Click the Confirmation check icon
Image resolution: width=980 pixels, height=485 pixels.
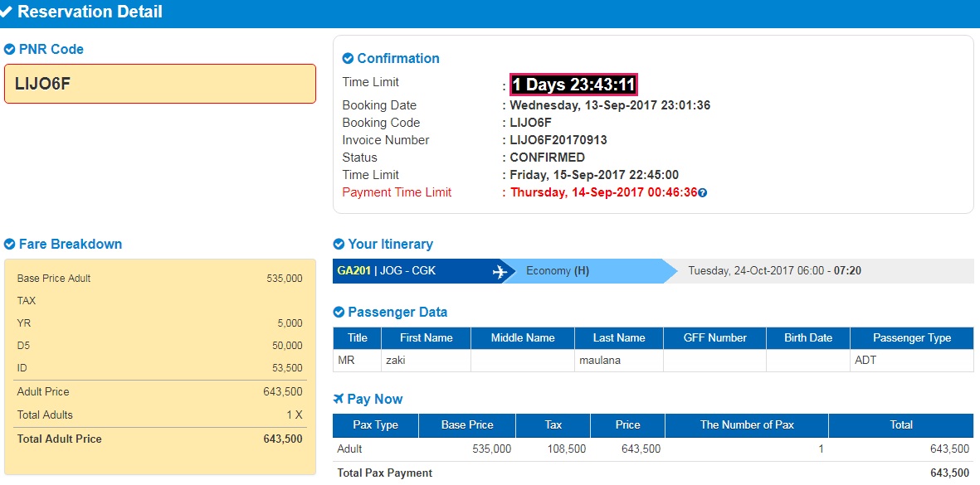coord(349,59)
